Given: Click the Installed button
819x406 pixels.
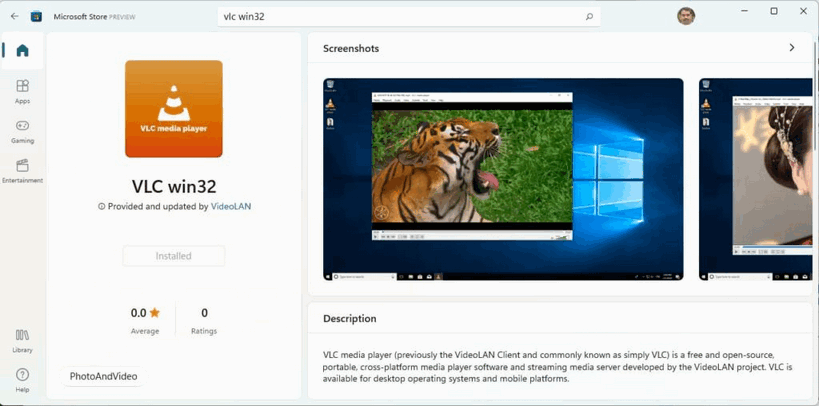Looking at the screenshot, I should click(174, 256).
